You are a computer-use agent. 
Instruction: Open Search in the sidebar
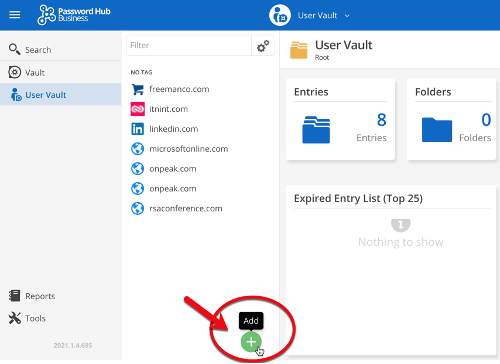point(61,50)
